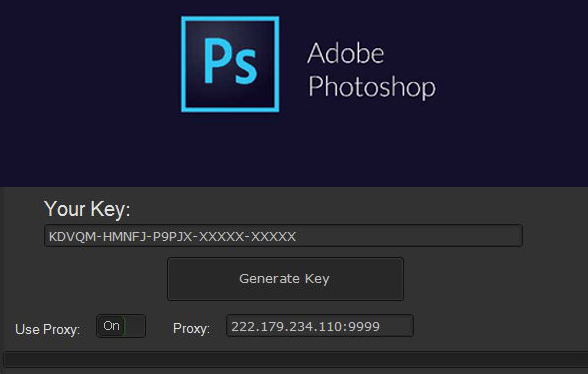Click the Photoshop word in title
The height and width of the screenshot is (374, 588).
(372, 87)
